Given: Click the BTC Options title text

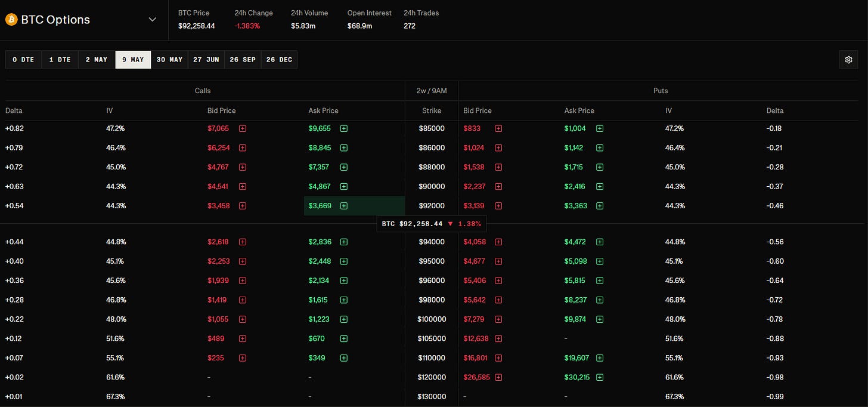Looking at the screenshot, I should click(x=55, y=20).
